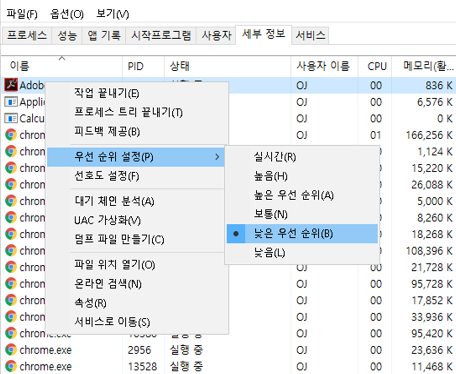The image size is (456, 374).
Task: Click the Calcu… process window icon
Action: pyautogui.click(x=11, y=118)
